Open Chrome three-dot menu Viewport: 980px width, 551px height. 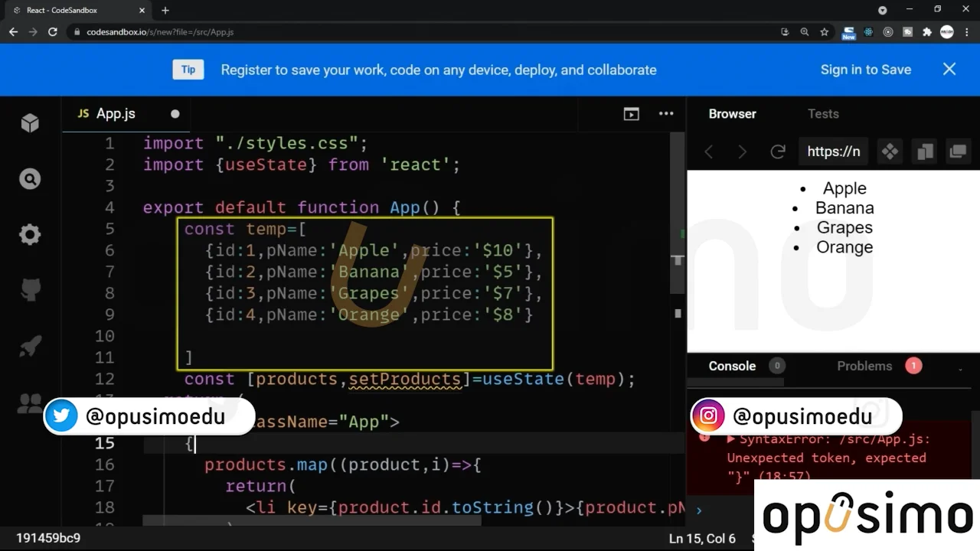tap(967, 32)
